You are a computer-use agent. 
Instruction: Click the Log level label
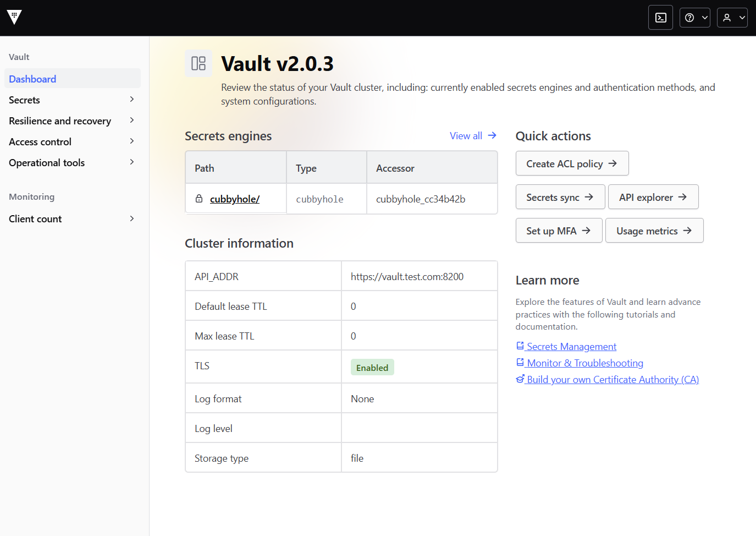pyautogui.click(x=213, y=429)
